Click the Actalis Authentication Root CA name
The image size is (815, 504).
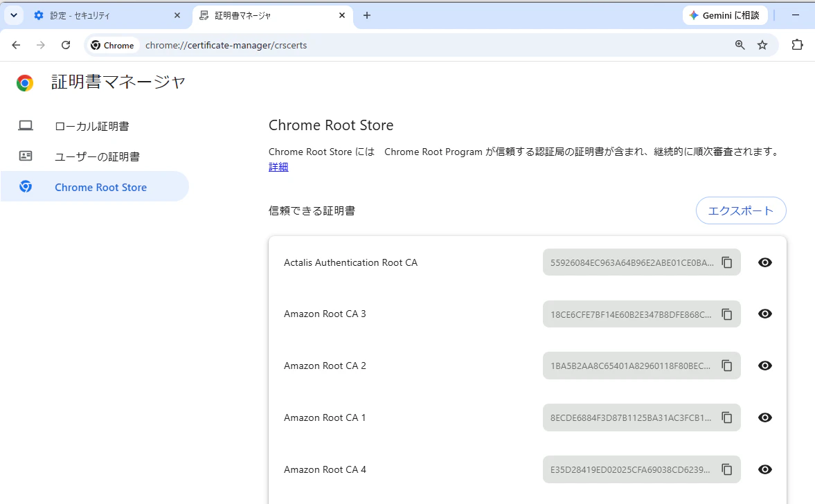(350, 262)
